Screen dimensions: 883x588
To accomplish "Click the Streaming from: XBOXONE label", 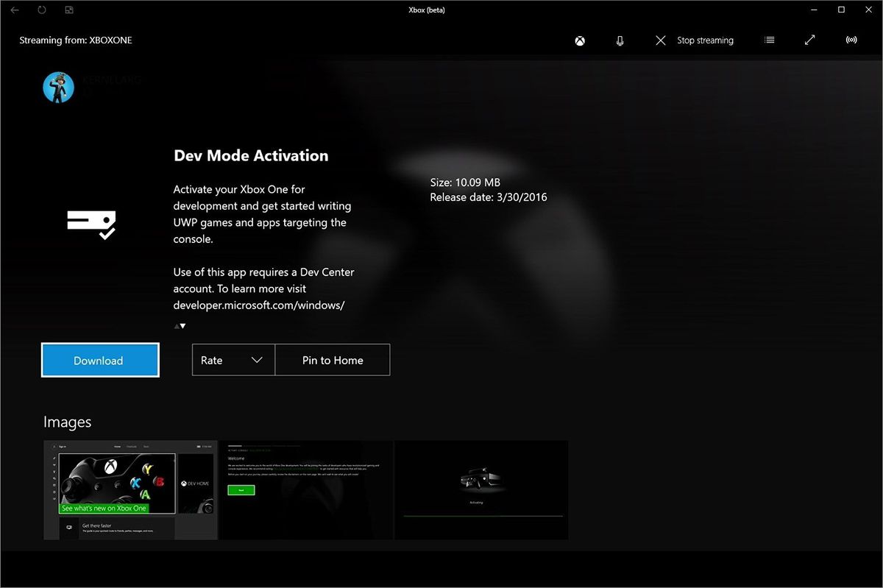I will (74, 40).
